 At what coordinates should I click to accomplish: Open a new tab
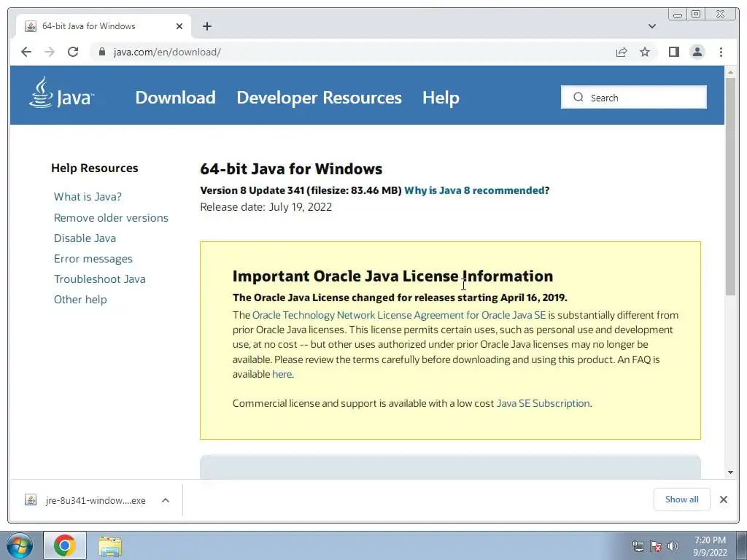click(x=206, y=26)
